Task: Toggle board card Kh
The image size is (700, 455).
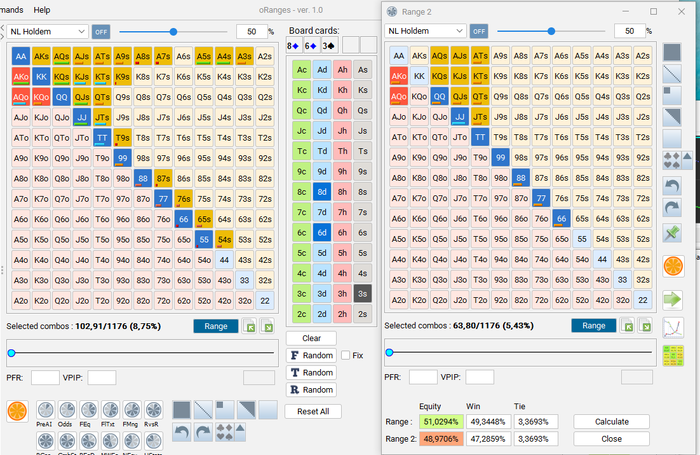Action: pos(342,90)
